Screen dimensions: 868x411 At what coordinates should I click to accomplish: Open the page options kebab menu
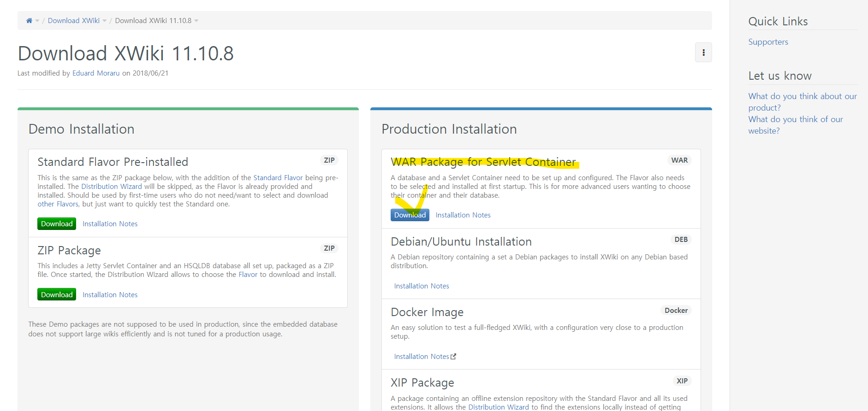(703, 53)
